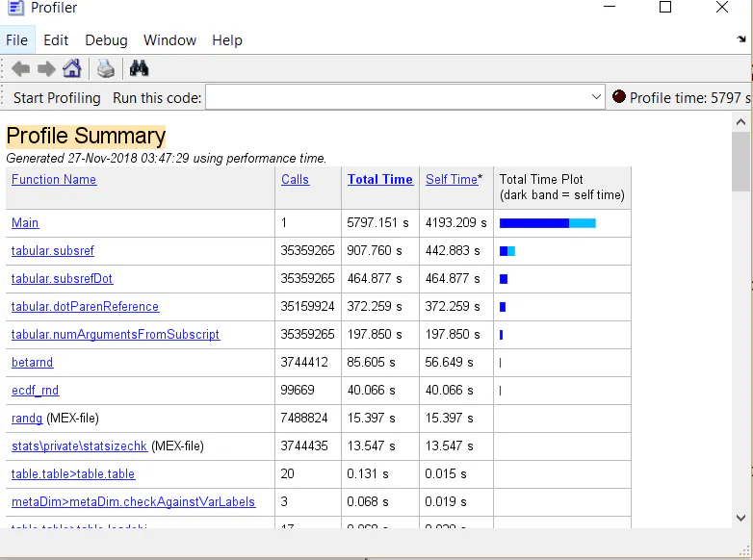Open the Edit menu
This screenshot has height=560, width=753.
[x=56, y=40]
